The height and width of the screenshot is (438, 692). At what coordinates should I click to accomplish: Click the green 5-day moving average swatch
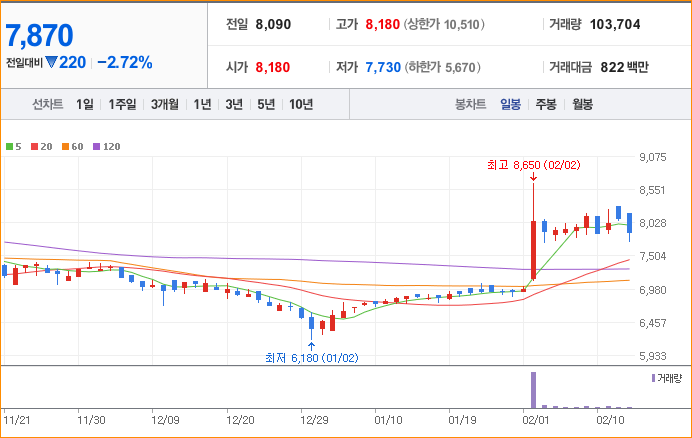(9, 147)
